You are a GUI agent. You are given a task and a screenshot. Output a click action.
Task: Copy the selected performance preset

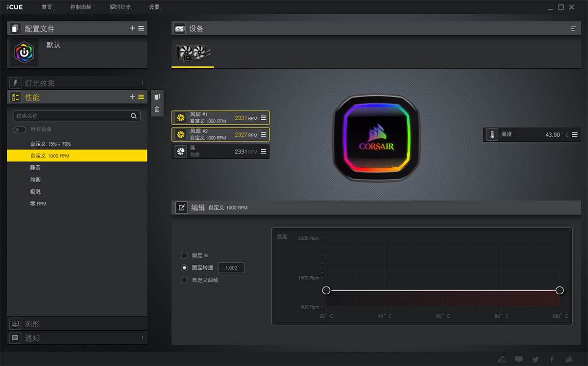pos(157,97)
